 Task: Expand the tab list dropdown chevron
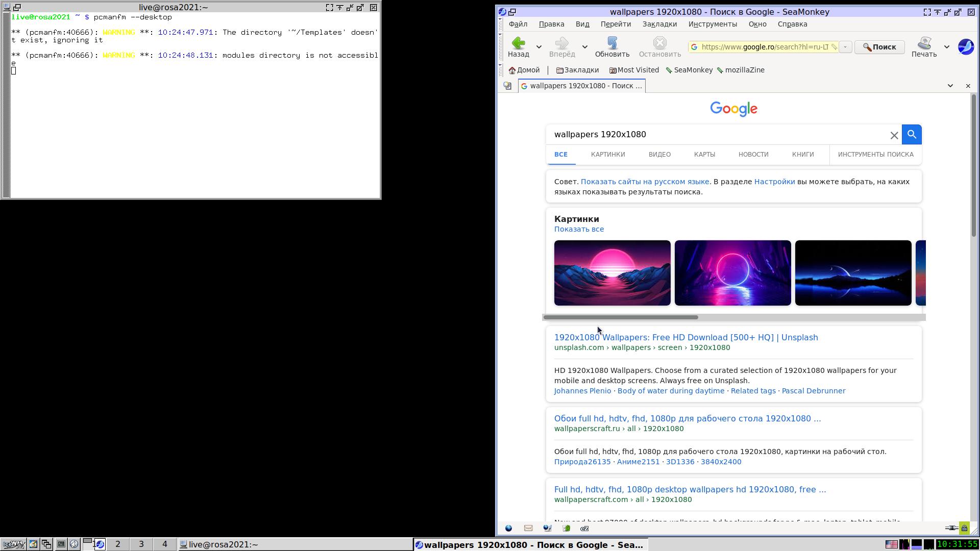tap(950, 86)
